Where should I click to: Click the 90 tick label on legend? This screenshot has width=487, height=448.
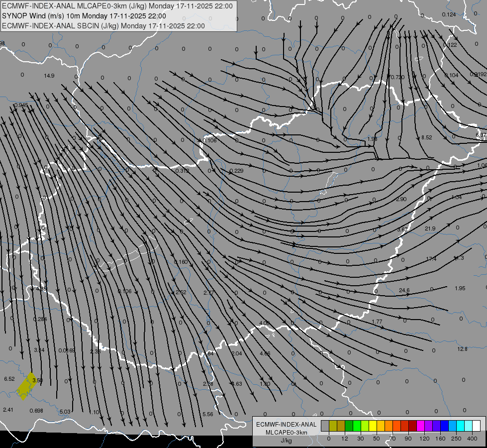click(408, 439)
